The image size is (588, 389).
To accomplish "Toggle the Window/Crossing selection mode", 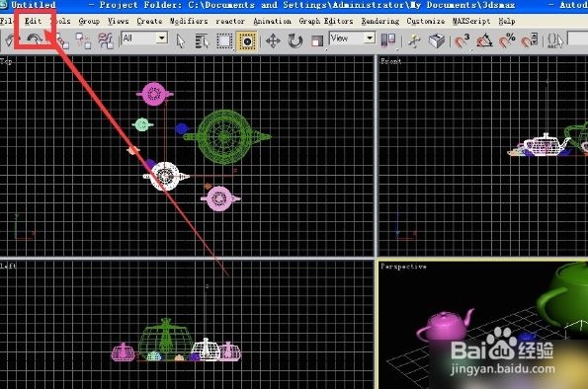I will pyautogui.click(x=247, y=40).
